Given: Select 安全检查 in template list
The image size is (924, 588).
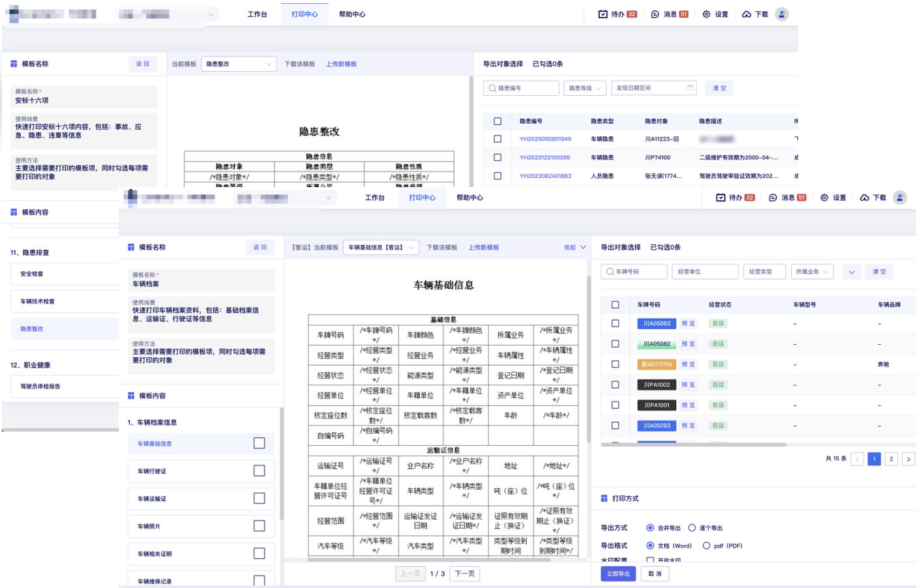Looking at the screenshot, I should coord(32,274).
